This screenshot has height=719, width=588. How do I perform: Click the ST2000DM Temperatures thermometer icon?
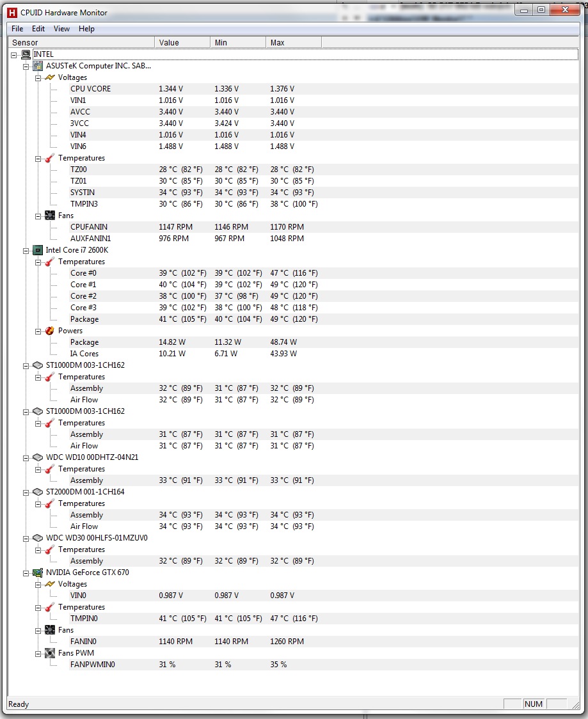click(x=49, y=503)
